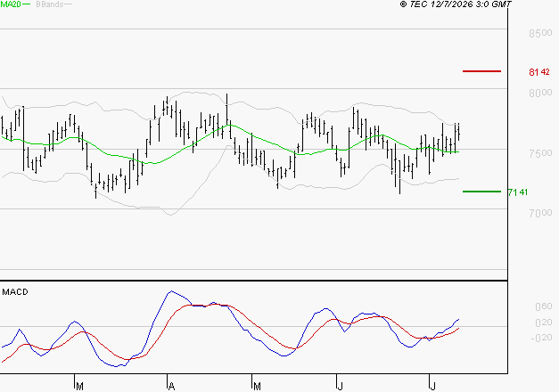
Task: Click the red 81.42 price label
Action: coord(539,72)
